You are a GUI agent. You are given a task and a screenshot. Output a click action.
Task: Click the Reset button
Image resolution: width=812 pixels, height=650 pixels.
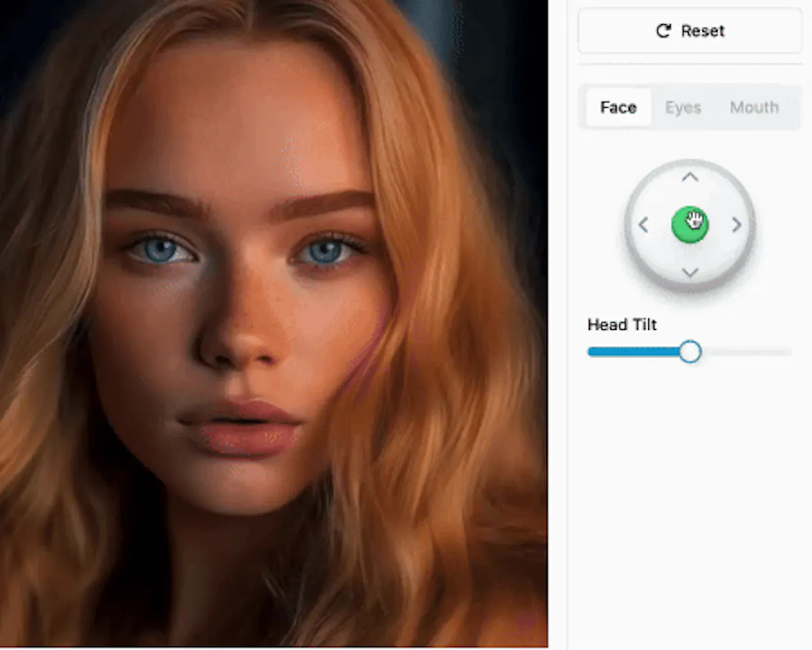690,31
